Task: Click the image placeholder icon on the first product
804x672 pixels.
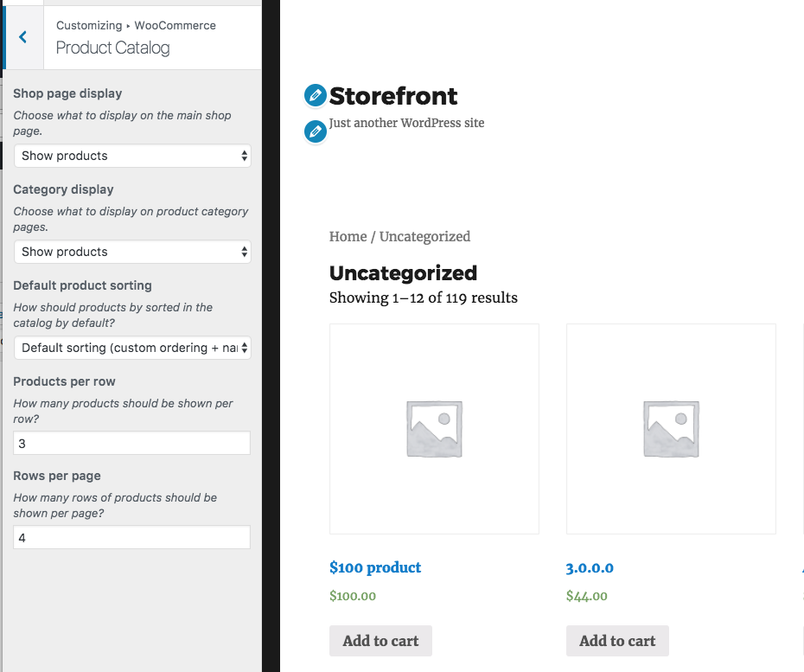Action: tap(434, 427)
